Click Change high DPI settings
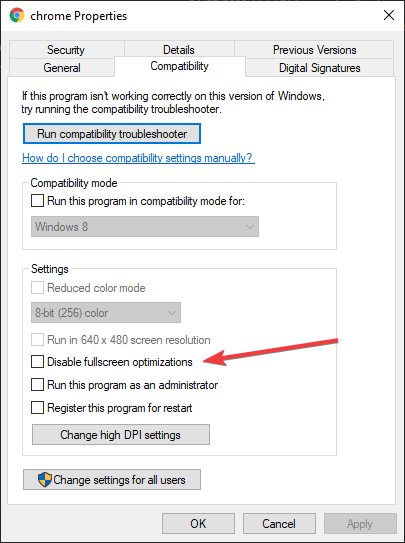This screenshot has width=405, height=543. coord(121,435)
